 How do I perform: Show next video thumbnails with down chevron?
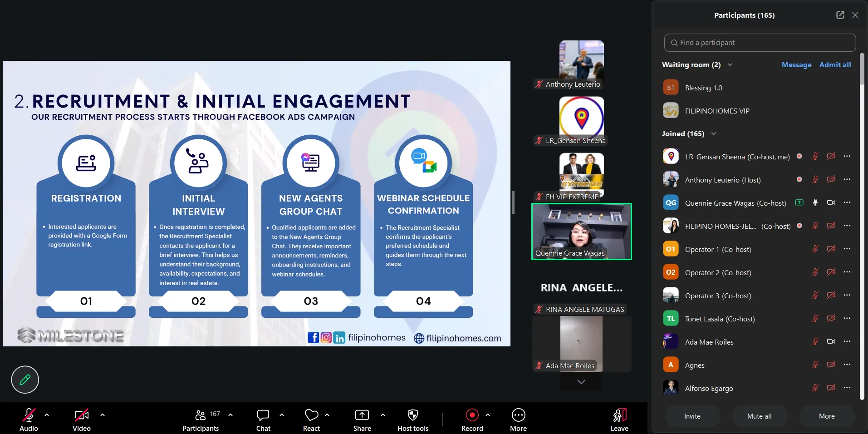(581, 382)
